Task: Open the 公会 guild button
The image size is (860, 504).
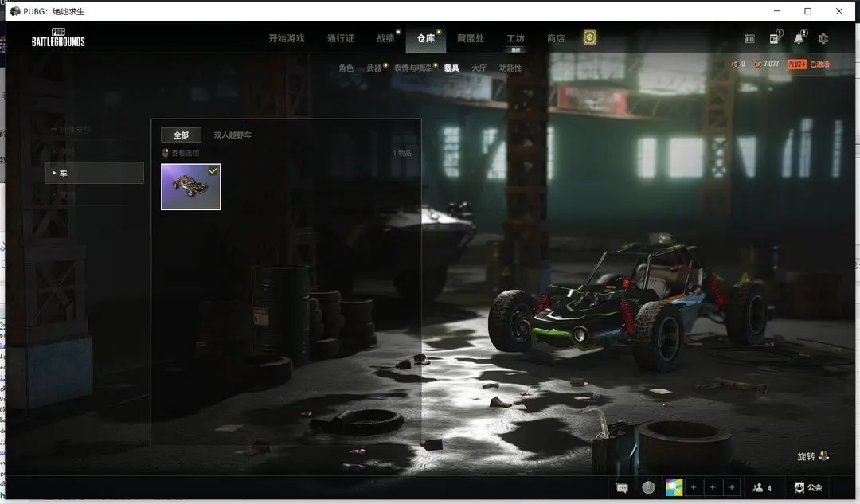Action: 808,487
